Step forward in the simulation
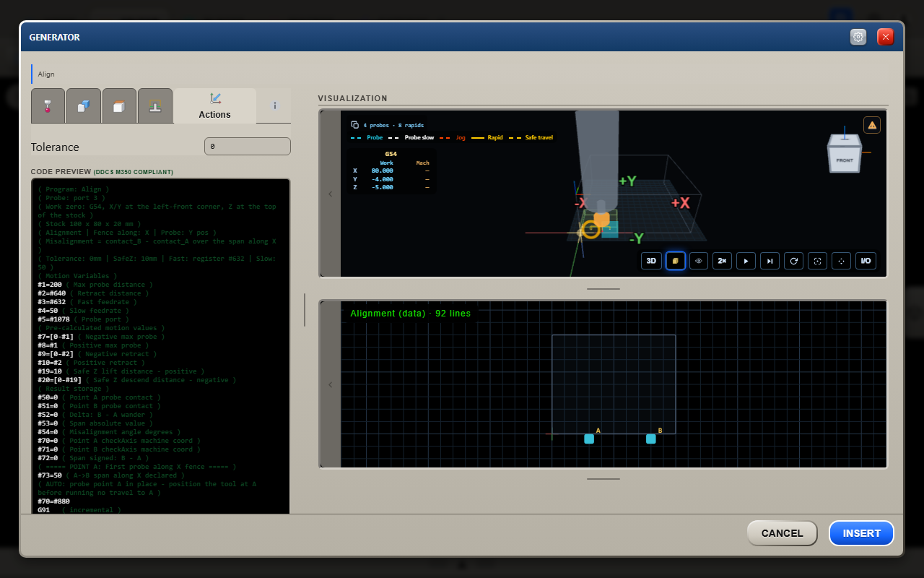 pyautogui.click(x=770, y=261)
